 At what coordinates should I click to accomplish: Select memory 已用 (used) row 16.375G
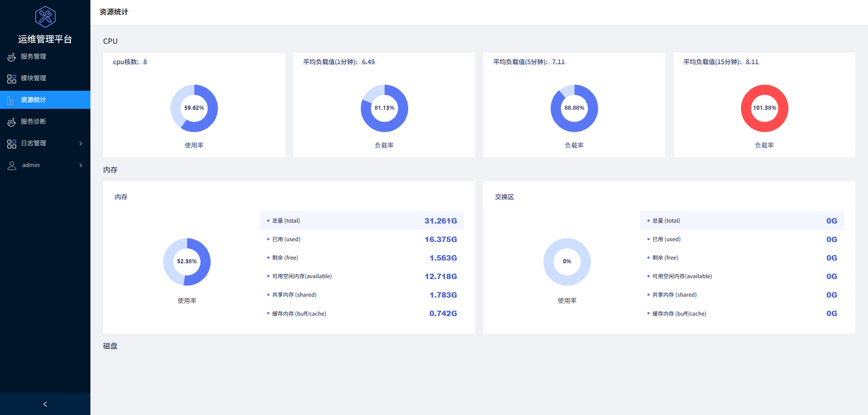362,239
